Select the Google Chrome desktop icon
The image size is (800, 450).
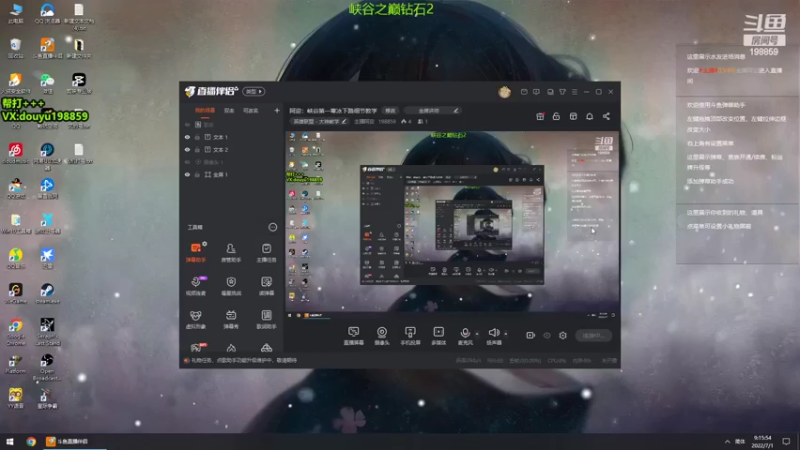click(15, 332)
